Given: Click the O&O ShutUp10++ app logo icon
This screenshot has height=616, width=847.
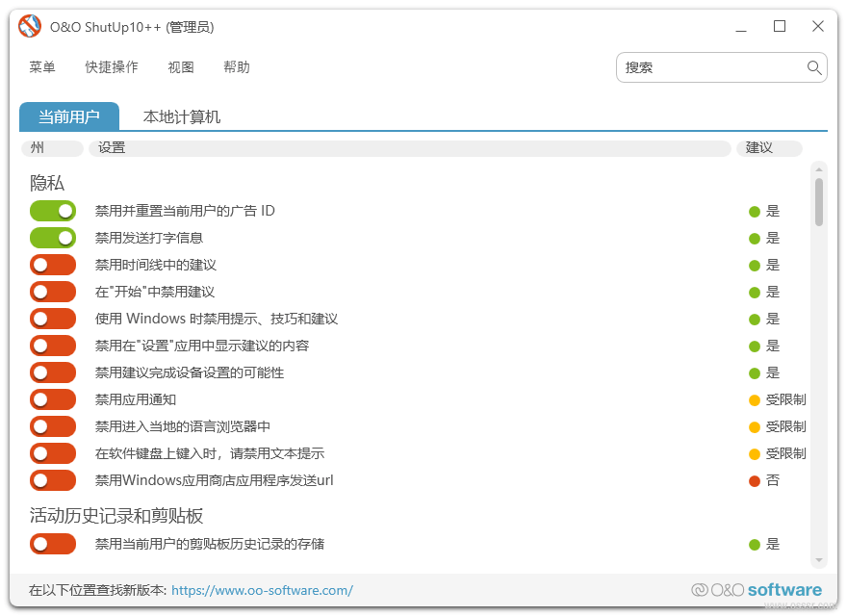Looking at the screenshot, I should 30,26.
